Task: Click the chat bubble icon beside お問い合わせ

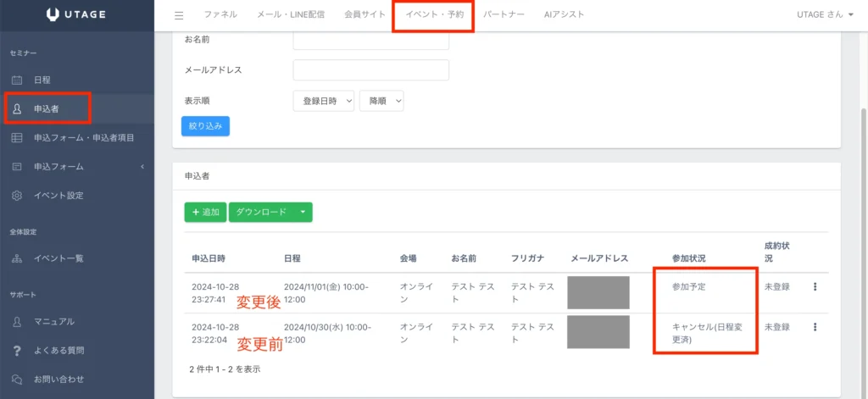Action: (x=17, y=379)
